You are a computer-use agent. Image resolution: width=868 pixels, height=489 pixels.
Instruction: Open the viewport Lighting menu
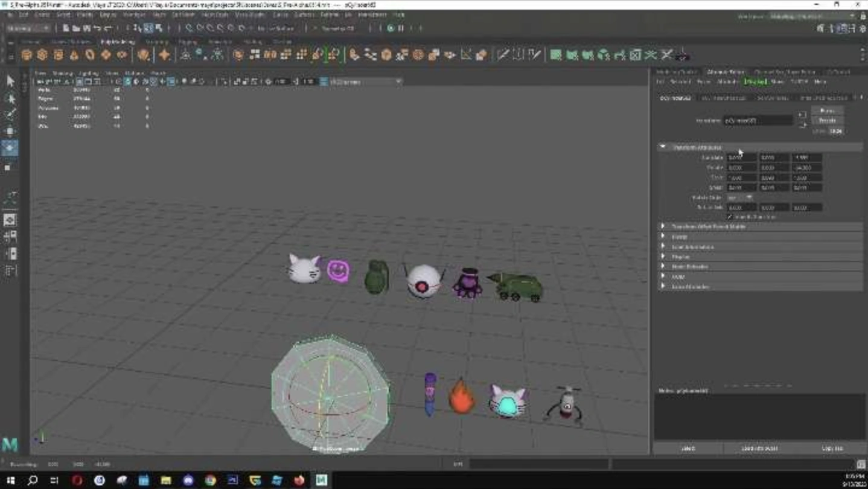[x=88, y=73]
